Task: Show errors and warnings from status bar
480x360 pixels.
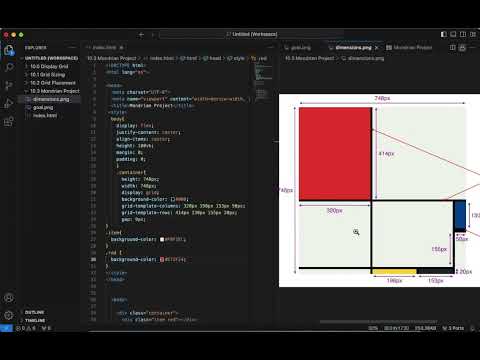Action: (26, 328)
